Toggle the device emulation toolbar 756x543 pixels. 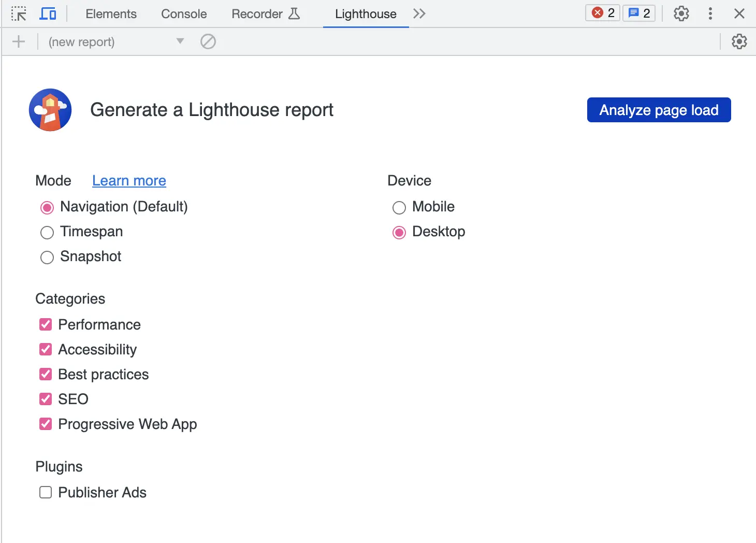point(48,13)
